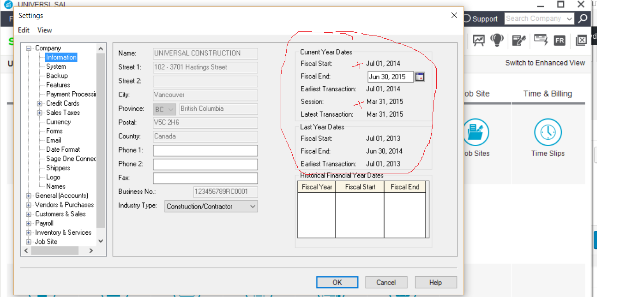Screen dimensions: 644x297
Task: Click the Session date Mar 31, 2015
Action: (x=385, y=101)
